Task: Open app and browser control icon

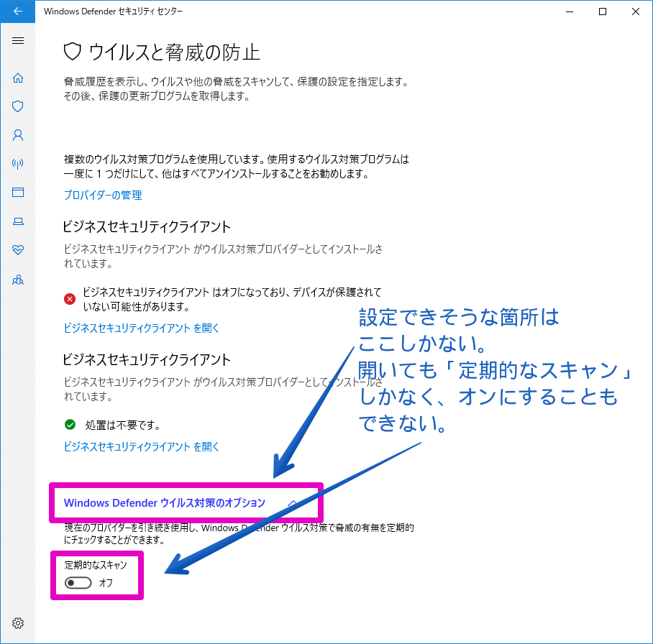Action: [x=18, y=193]
